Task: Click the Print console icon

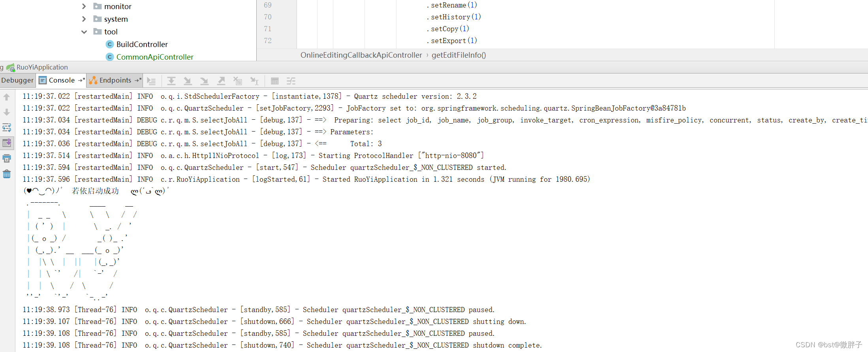Action: (x=7, y=158)
